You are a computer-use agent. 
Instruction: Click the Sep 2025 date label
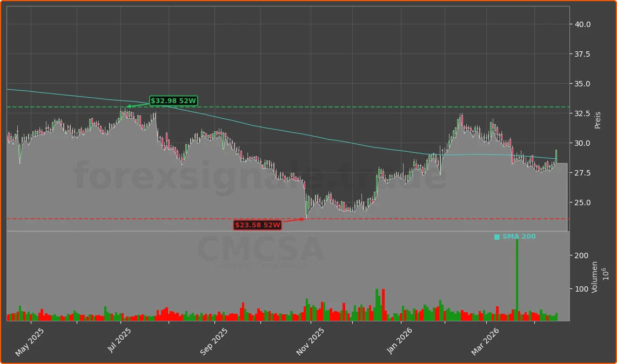[213, 341]
